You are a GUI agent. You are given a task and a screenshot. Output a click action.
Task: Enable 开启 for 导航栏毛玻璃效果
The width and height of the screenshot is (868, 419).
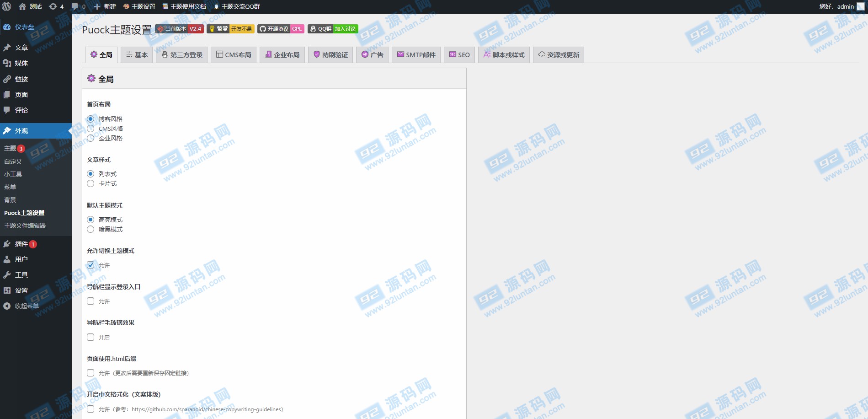91,337
